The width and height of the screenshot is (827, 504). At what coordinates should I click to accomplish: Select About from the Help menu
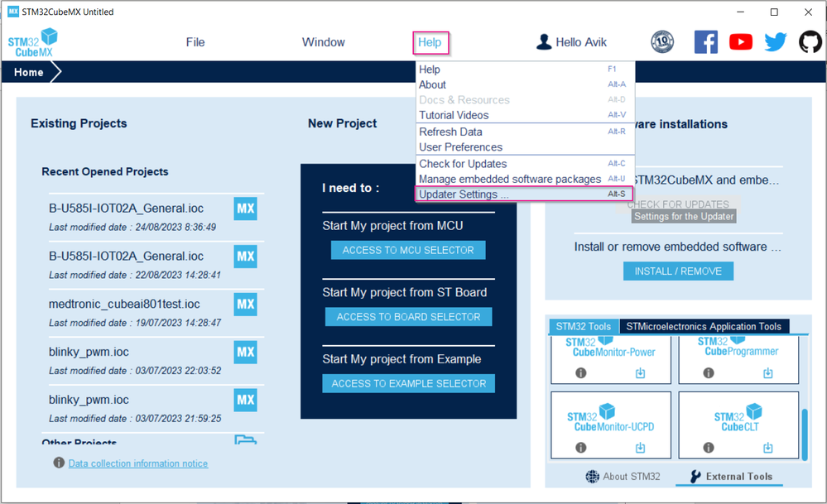[525, 85]
